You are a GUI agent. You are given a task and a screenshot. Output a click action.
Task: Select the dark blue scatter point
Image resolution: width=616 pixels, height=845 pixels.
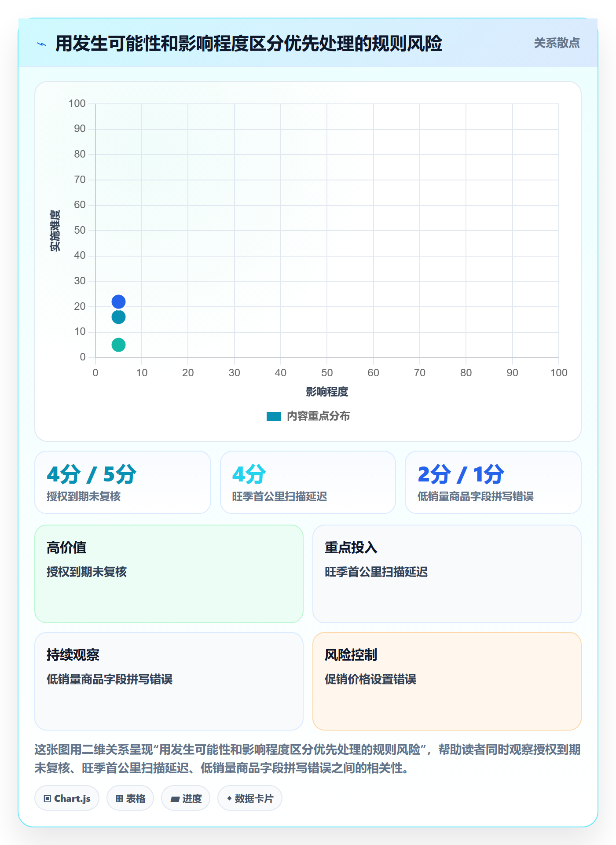pos(118,301)
